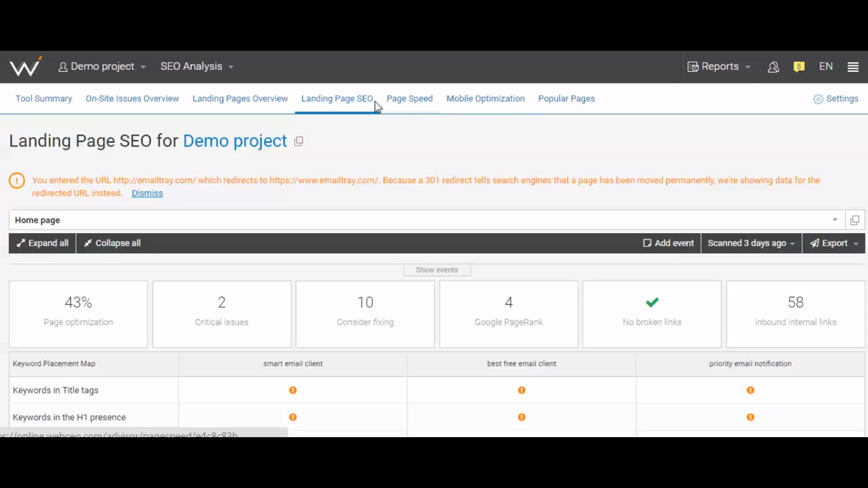Open Landing Pages Overview tab
The width and height of the screenshot is (868, 488).
[240, 99]
